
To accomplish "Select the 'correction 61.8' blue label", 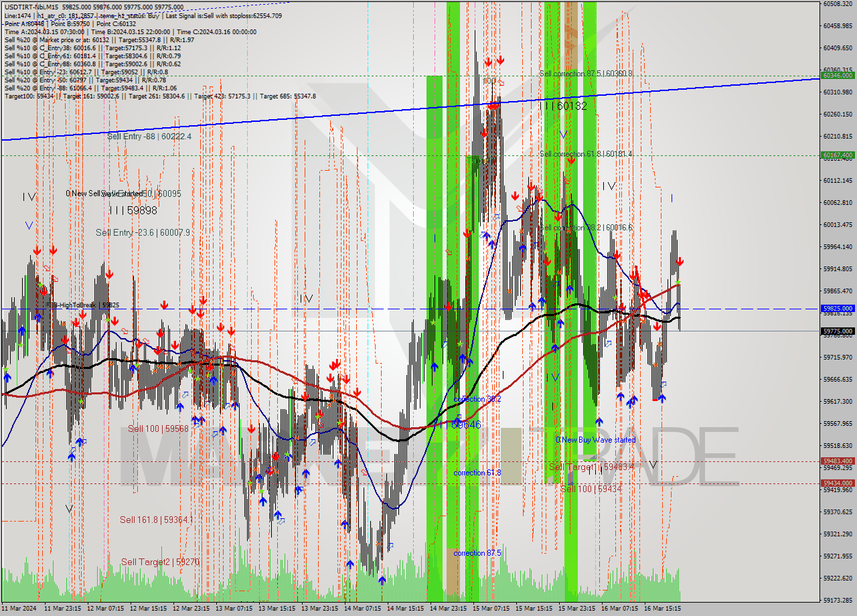I will (x=477, y=473).
